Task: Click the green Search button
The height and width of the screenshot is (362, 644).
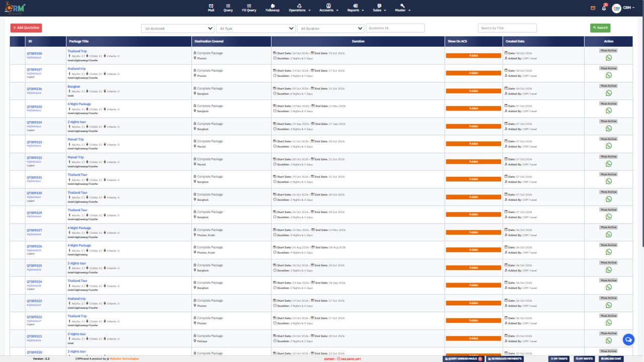Action: click(600, 28)
